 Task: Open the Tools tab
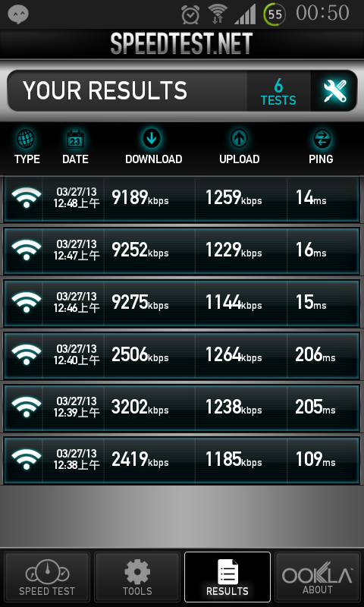pos(137,577)
